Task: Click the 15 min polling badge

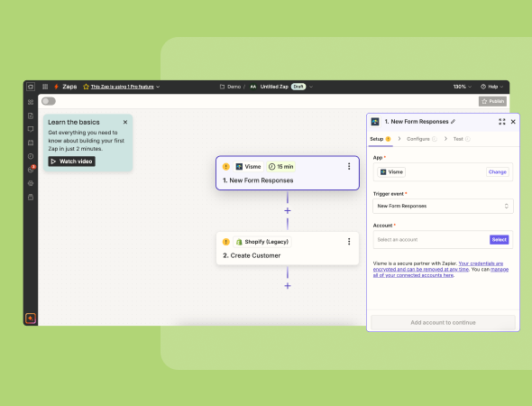Action: [x=281, y=167]
